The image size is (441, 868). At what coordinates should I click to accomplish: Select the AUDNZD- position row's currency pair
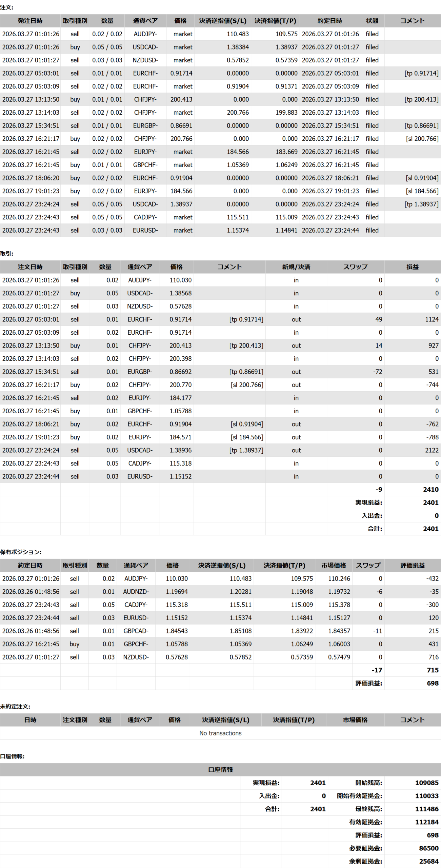[x=136, y=592]
